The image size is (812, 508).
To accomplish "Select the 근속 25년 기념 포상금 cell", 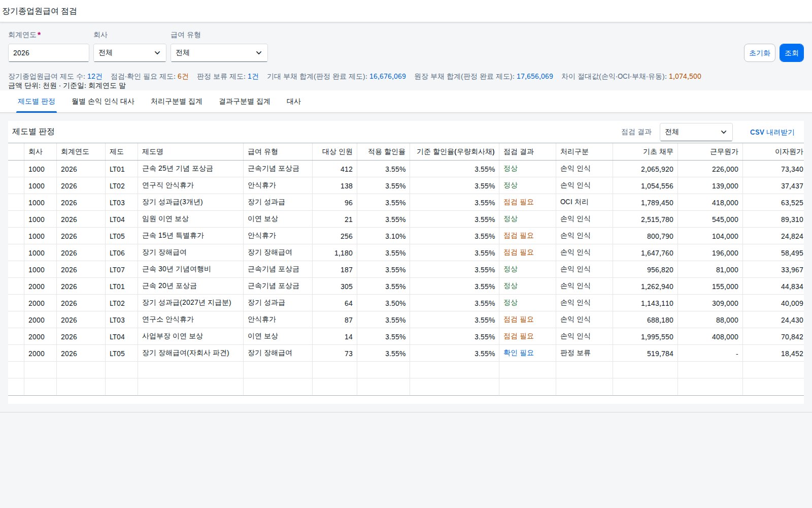I will pos(190,169).
